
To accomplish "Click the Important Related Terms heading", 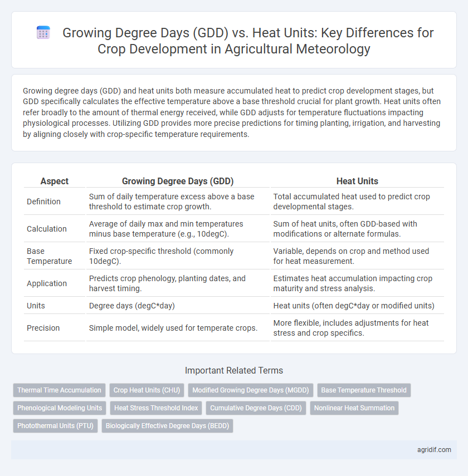I will pos(233,370).
